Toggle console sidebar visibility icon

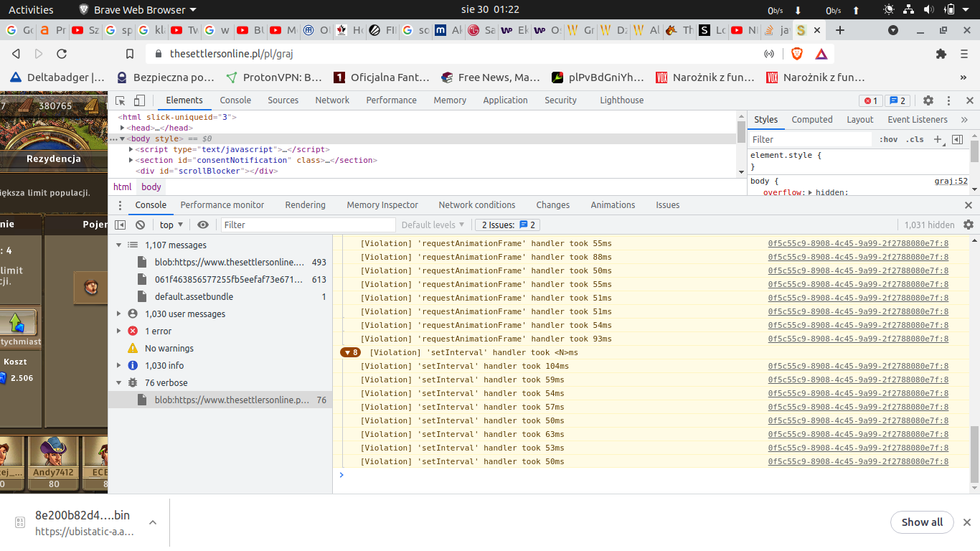click(121, 225)
